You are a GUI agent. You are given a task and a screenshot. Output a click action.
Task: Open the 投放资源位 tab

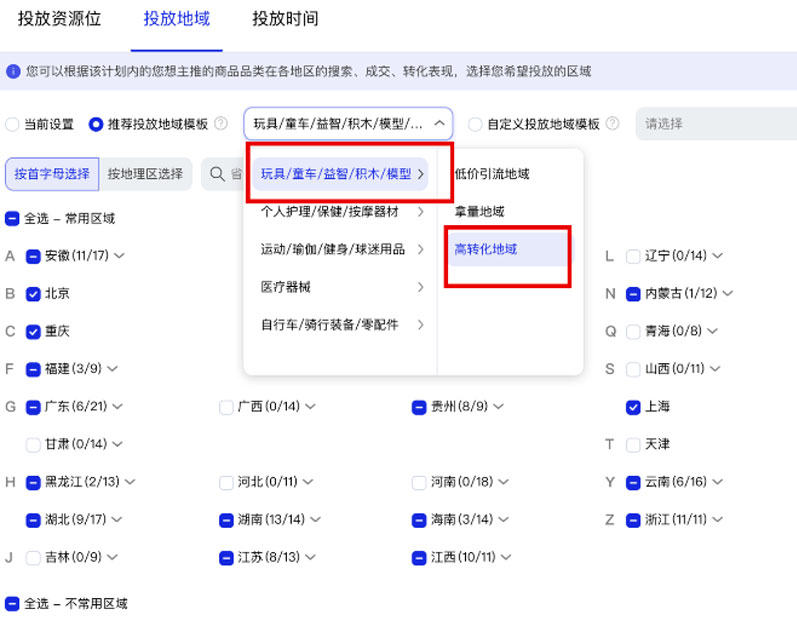point(59,19)
